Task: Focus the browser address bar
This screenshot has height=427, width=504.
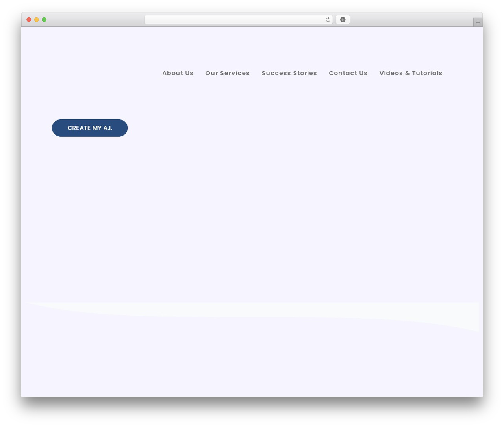Action: click(238, 20)
